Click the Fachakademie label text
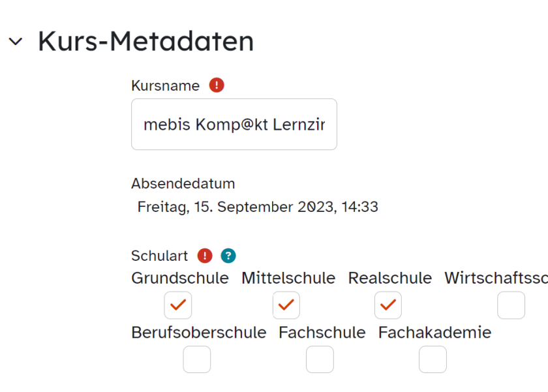This screenshot has width=548, height=392. 434,332
